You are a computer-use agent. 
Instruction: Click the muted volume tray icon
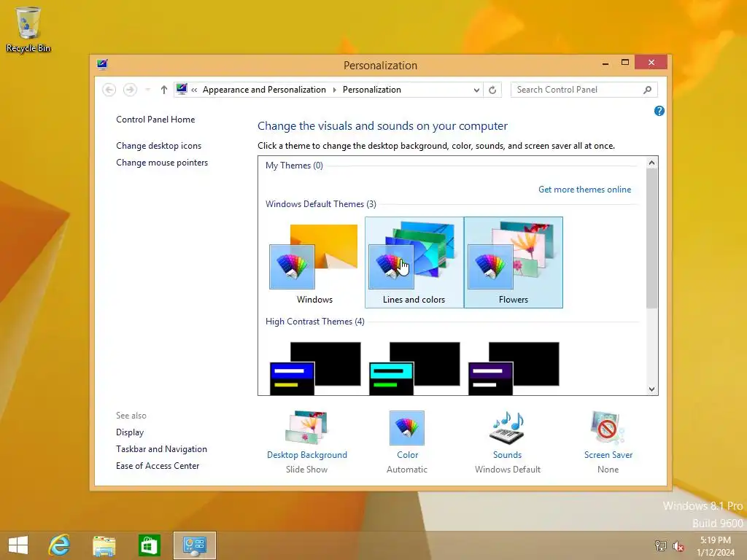678,545
